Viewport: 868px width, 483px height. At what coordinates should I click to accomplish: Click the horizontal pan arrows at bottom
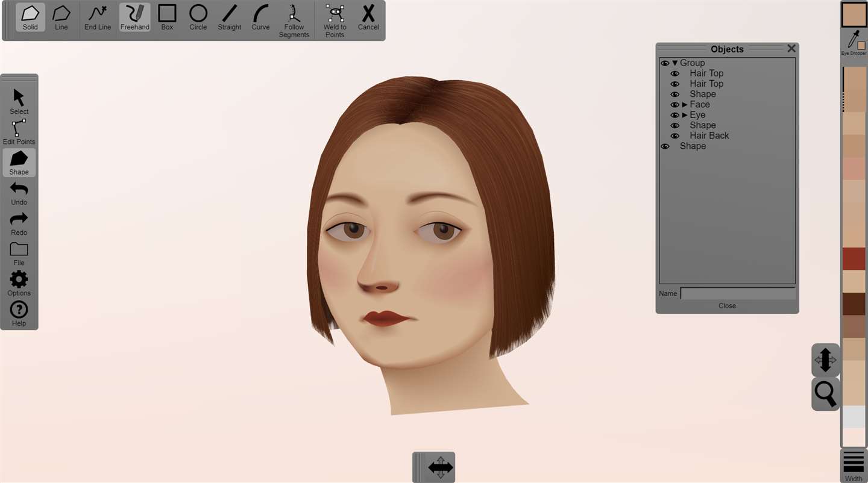point(440,467)
